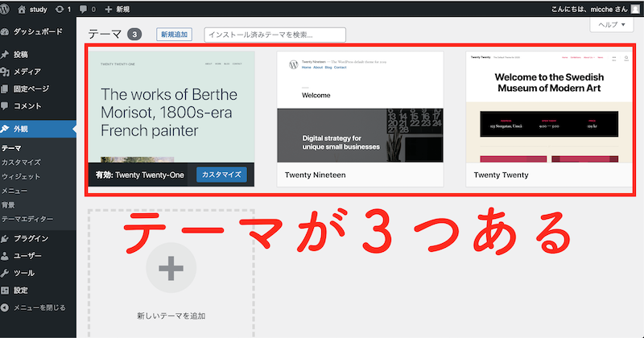Click the 投稿 pushpin icon

point(5,54)
